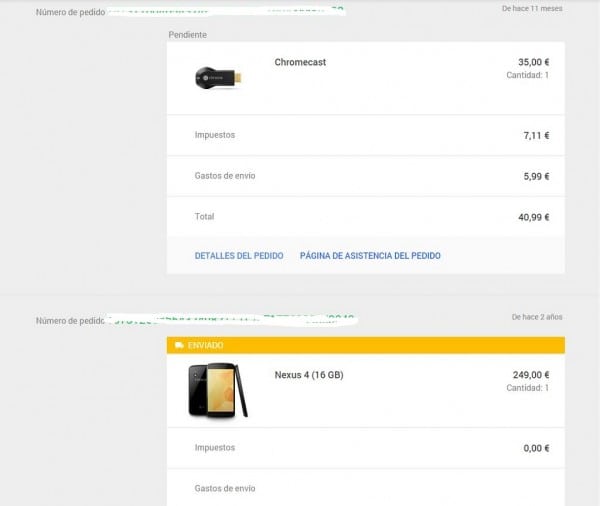This screenshot has height=506, width=600.
Task: Click Cantidad: 1 under Chromecast price
Action: click(x=527, y=75)
